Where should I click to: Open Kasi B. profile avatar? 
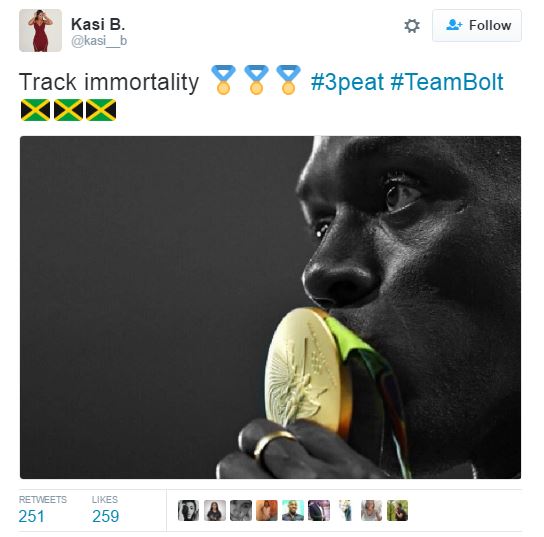click(41, 31)
